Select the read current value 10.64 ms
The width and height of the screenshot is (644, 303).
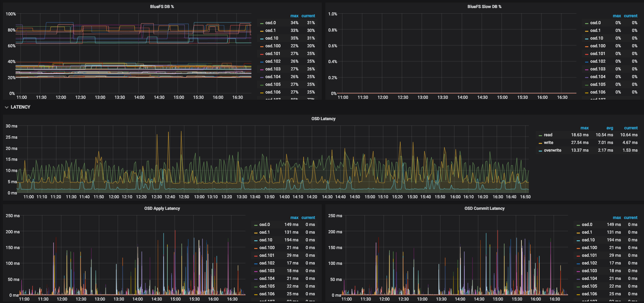(629, 135)
